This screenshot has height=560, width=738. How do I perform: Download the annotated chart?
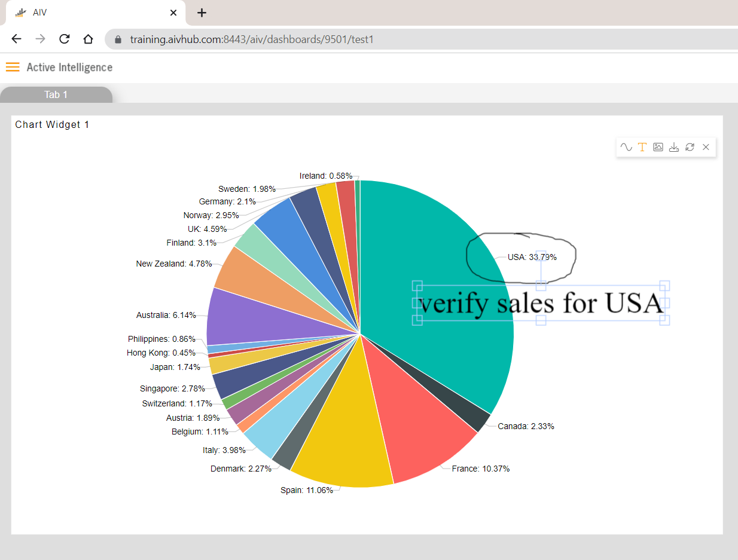tap(674, 147)
